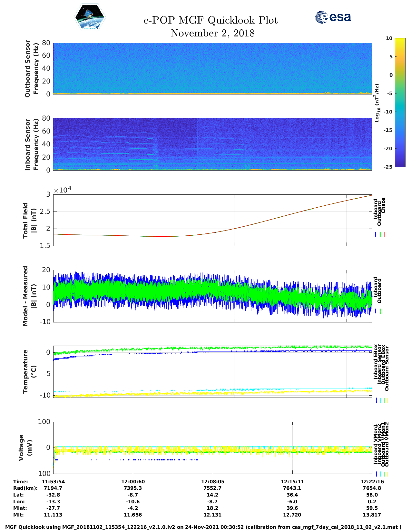411x532 pixels.
Task: Click the 12:22:16 end time label
Action: coord(372,481)
